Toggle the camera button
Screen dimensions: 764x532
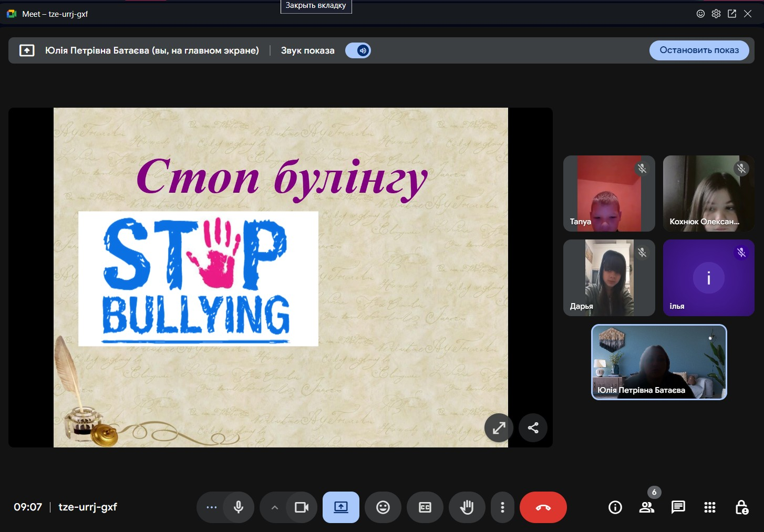pyautogui.click(x=302, y=507)
